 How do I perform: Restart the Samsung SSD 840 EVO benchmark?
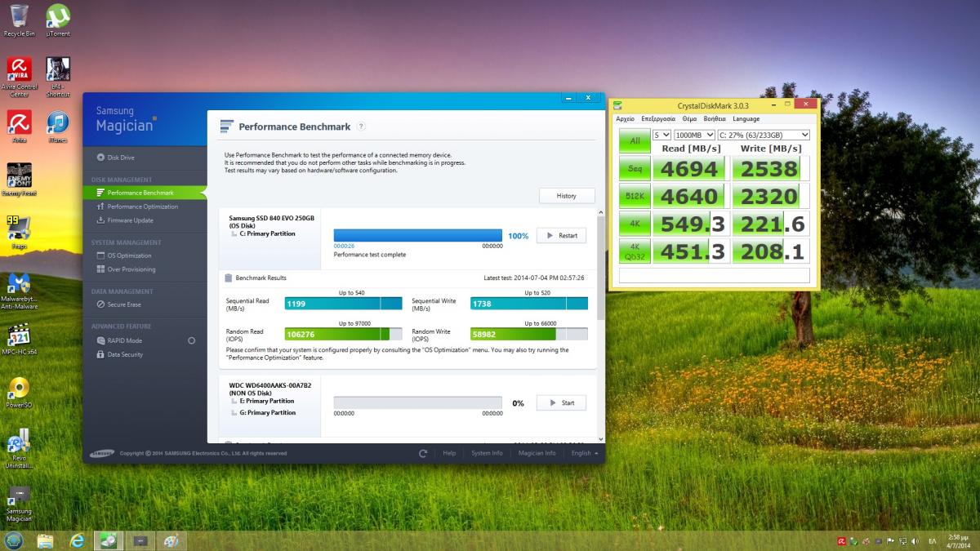click(x=561, y=235)
